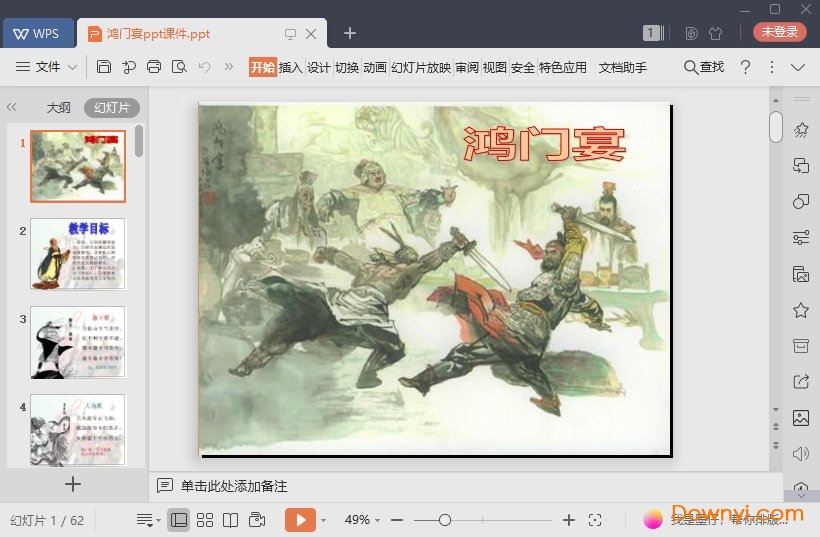Click the Export to PDF icon

129,67
